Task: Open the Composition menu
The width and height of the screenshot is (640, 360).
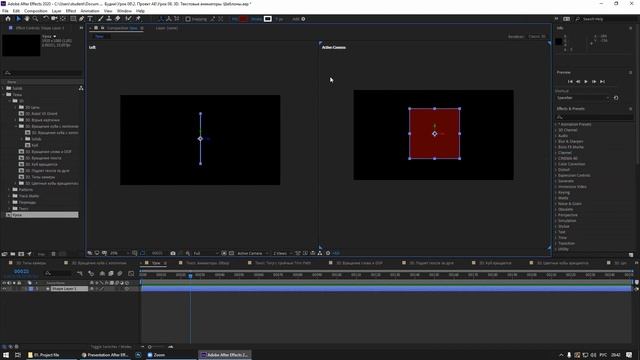Action: tap(36, 11)
